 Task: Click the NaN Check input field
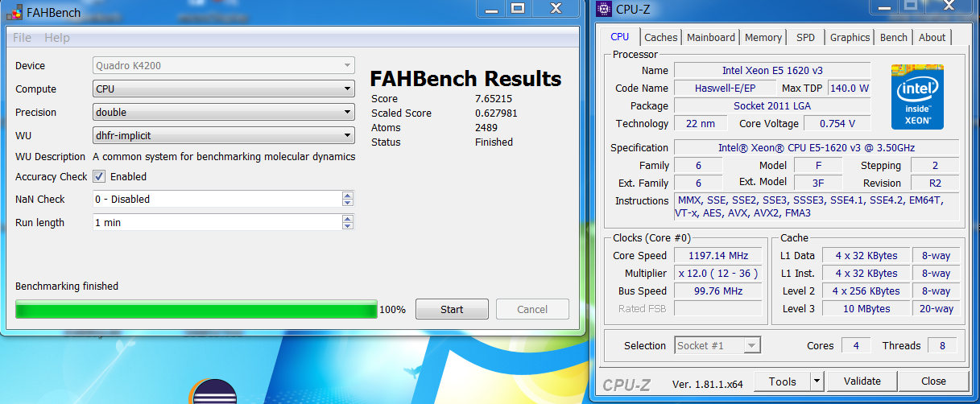tap(217, 199)
